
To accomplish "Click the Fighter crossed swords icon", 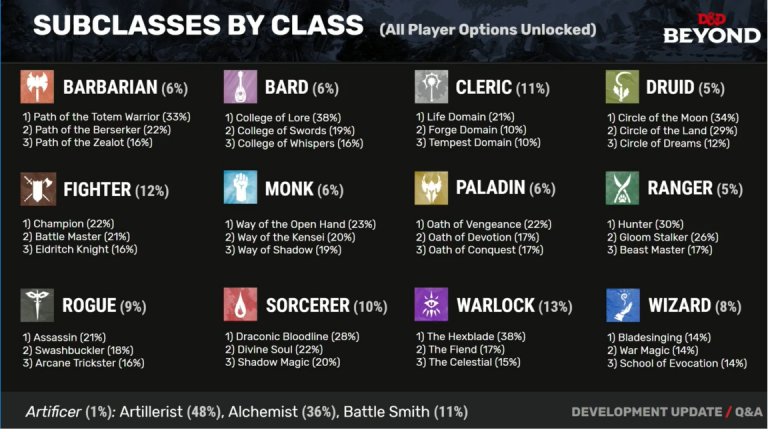I will pos(38,189).
